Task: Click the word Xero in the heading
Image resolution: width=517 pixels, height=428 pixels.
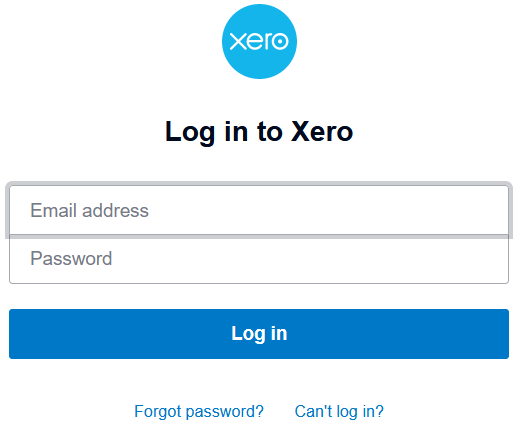Action: tap(322, 131)
